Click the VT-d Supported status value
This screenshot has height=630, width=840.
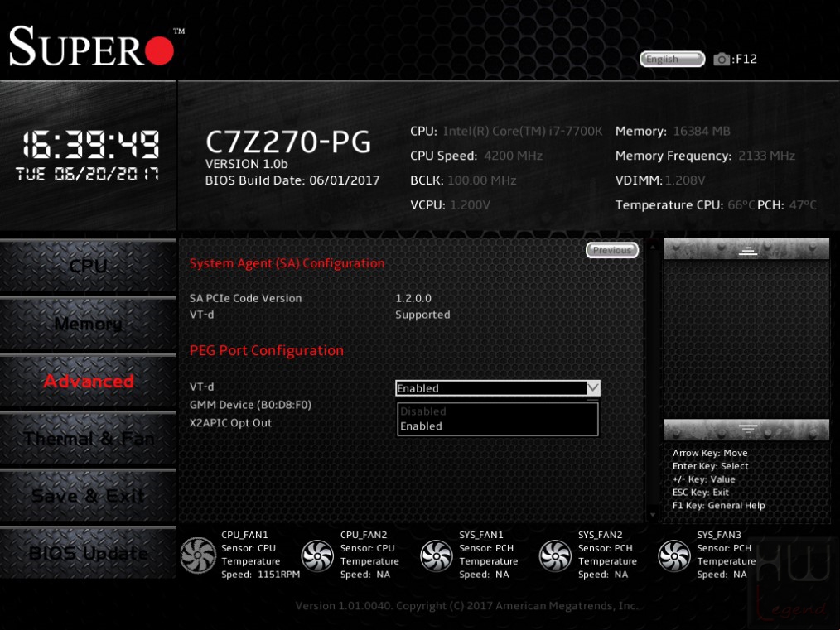click(422, 315)
